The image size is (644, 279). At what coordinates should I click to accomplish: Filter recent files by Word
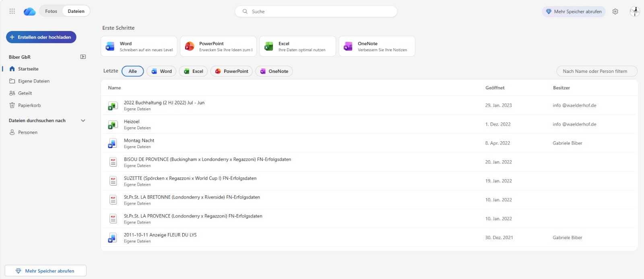(x=161, y=71)
